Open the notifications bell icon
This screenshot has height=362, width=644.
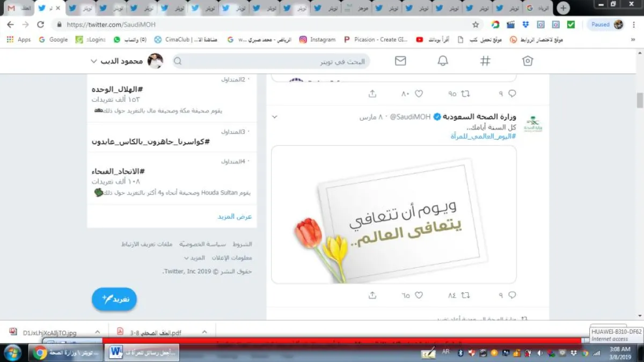[x=443, y=61]
